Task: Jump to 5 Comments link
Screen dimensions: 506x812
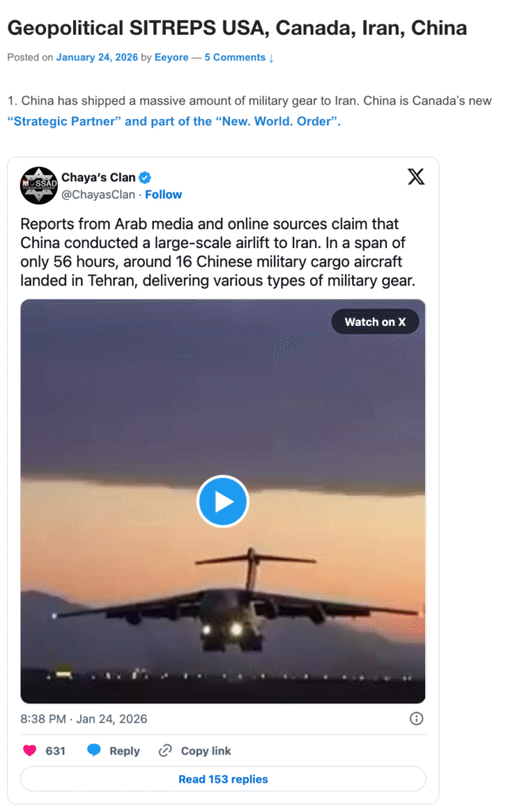Action: 239,57
